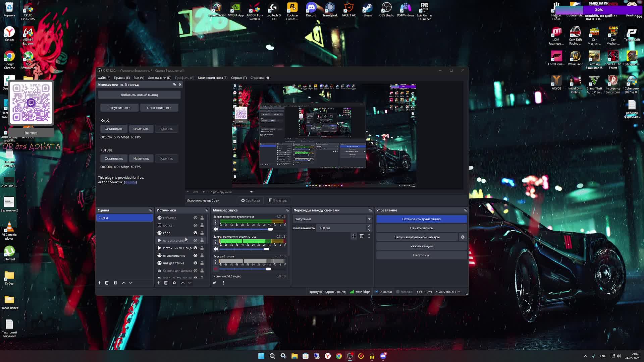Open the Док-панели menu
The height and width of the screenshot is (362, 644).
point(159,78)
